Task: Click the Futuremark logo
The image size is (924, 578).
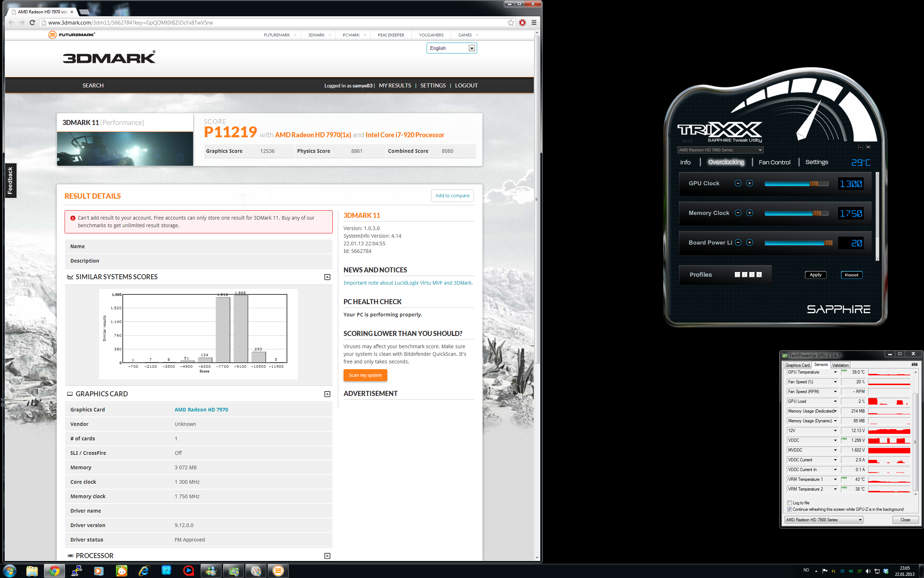Action: (71, 35)
